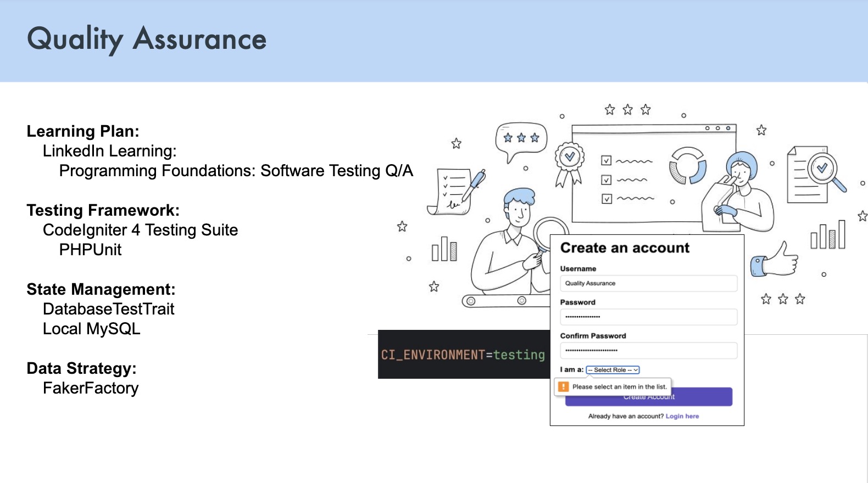868x483 pixels.
Task: Click the orange warning icon in tooltip
Action: [x=563, y=386]
